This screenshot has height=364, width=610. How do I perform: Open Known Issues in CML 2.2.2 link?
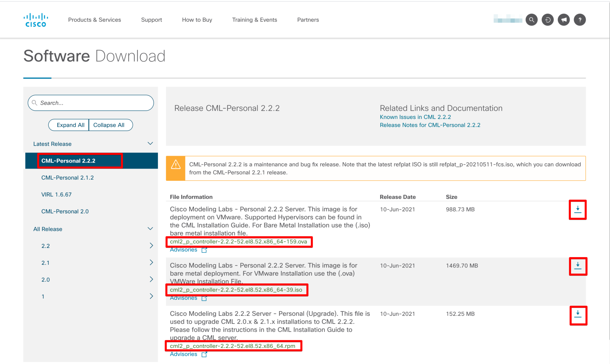pyautogui.click(x=415, y=117)
